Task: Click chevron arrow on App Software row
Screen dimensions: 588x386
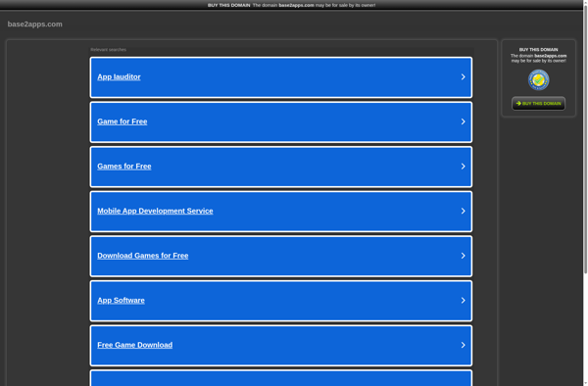Action: pyautogui.click(x=464, y=300)
